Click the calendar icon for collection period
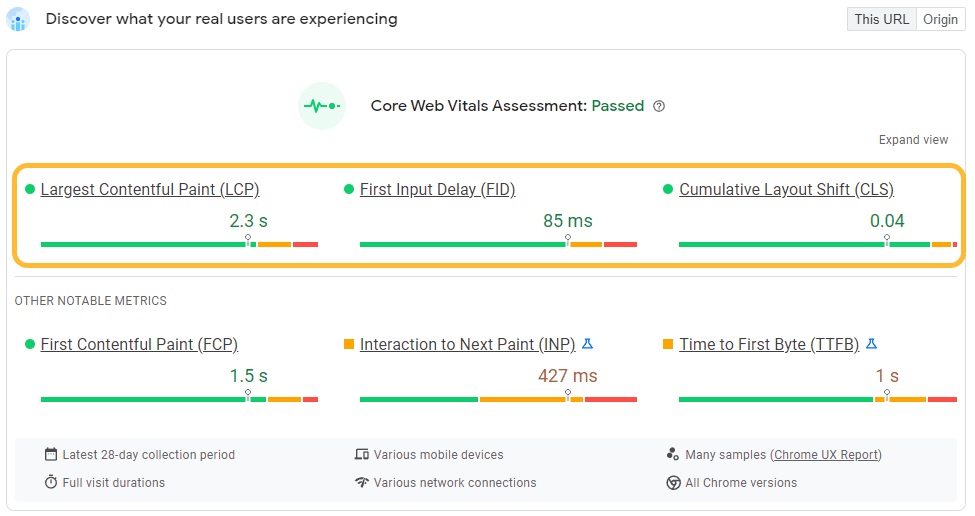975x516 pixels. [51, 454]
